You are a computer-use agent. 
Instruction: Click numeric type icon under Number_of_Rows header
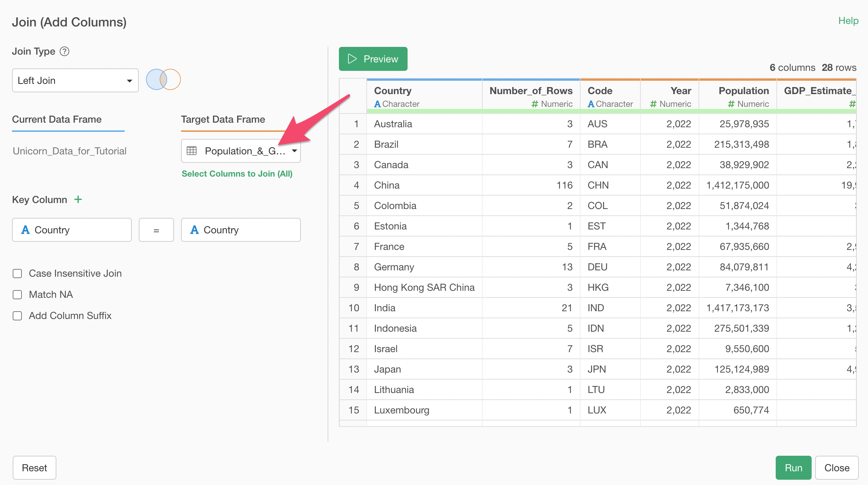(534, 104)
